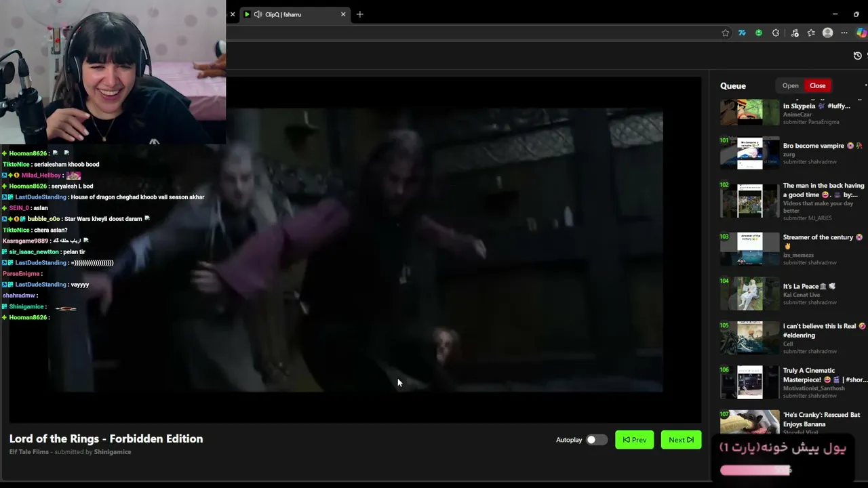Add this page to browser favorites
Screen dimensions: 868x488
click(726, 33)
